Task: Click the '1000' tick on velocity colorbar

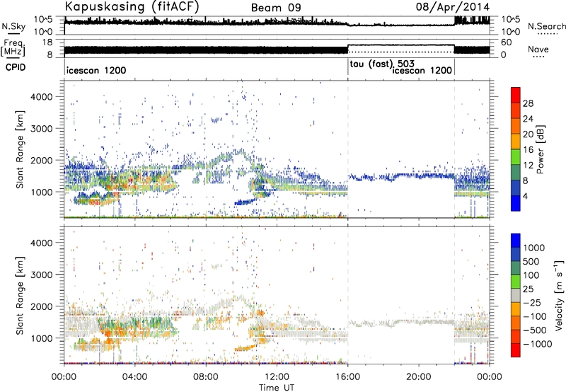Action: tap(534, 248)
